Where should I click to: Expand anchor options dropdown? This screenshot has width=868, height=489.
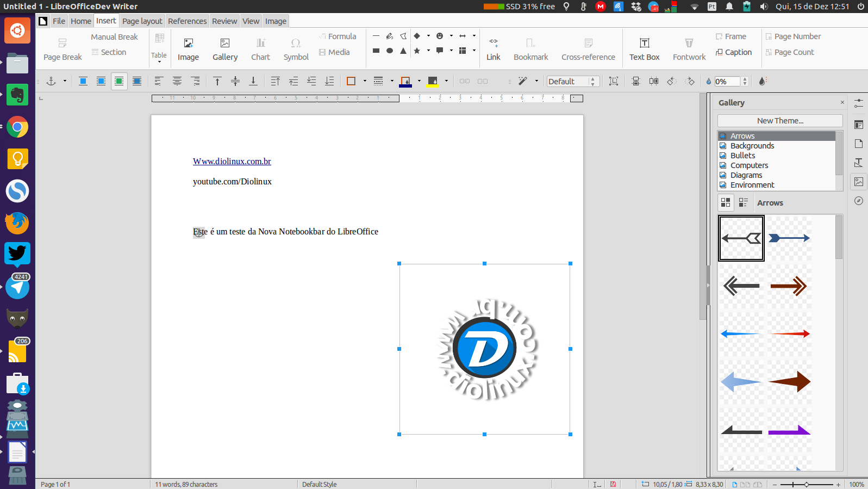pyautogui.click(x=65, y=81)
